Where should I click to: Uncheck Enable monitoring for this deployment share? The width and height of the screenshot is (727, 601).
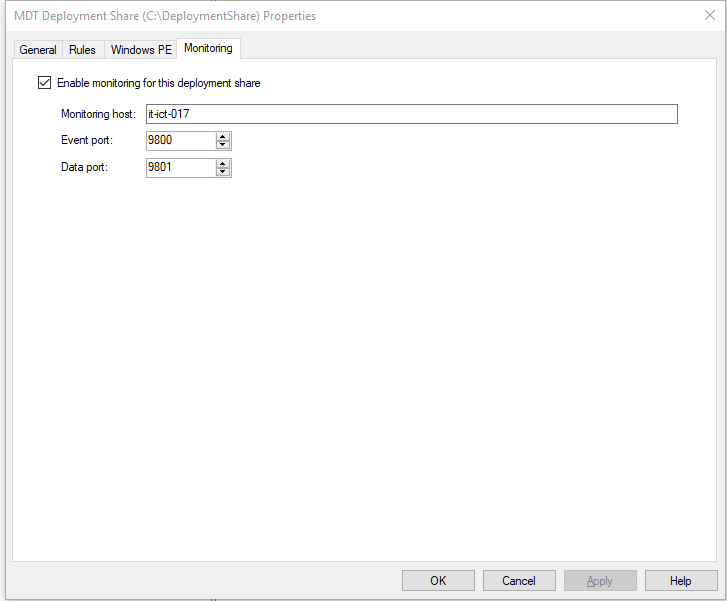pos(45,83)
